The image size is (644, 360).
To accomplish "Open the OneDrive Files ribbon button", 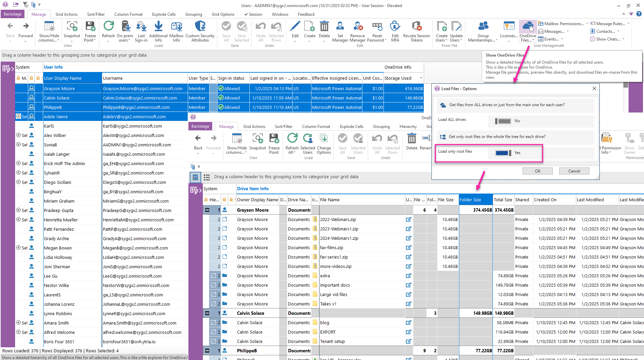I will click(x=528, y=27).
